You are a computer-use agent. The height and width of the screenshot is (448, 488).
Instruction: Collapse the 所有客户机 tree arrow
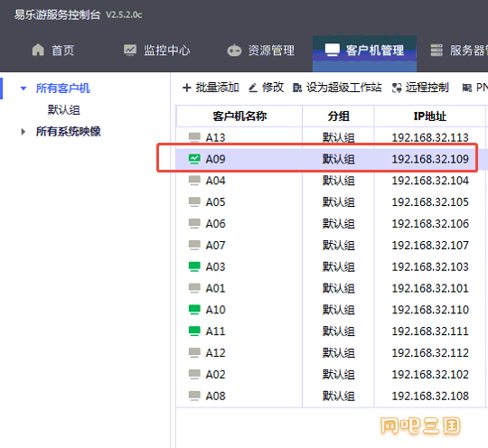click(x=23, y=89)
